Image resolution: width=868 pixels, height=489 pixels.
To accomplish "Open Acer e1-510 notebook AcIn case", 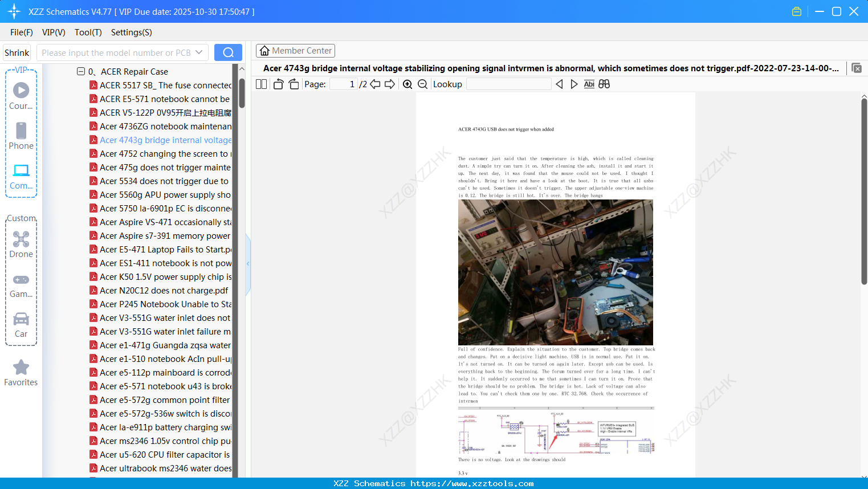I will pyautogui.click(x=161, y=359).
